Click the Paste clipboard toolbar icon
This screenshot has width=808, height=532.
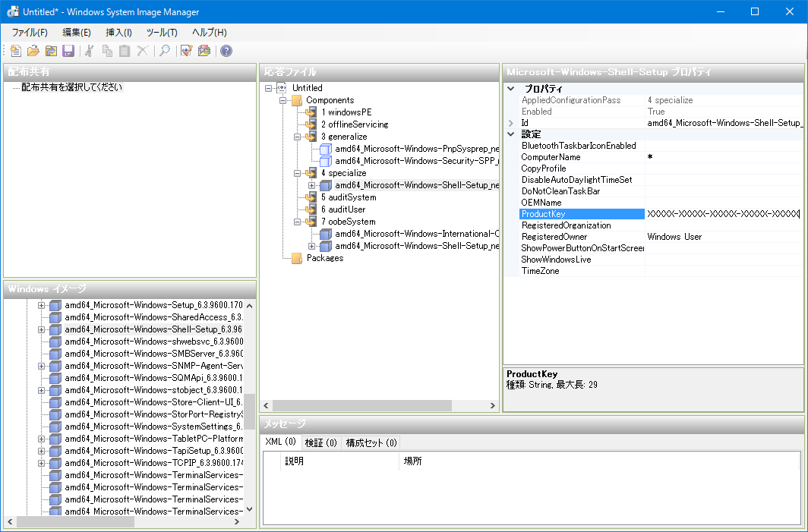[125, 51]
